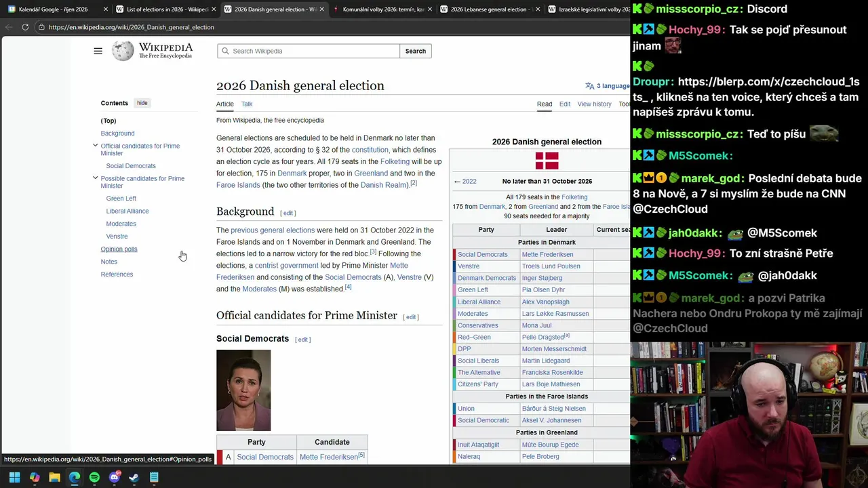This screenshot has width=868, height=488.
Task: Open the previous general elections link
Action: click(x=273, y=230)
